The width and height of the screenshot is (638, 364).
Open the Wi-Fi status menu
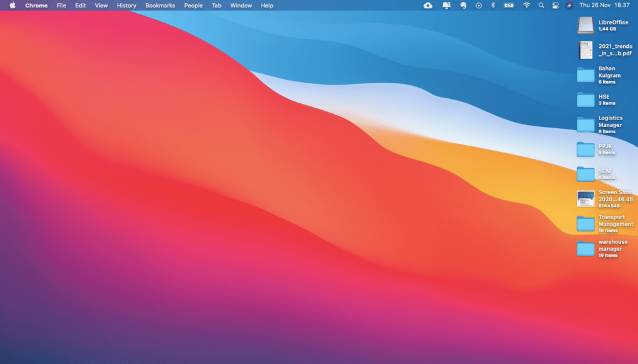coord(525,5)
